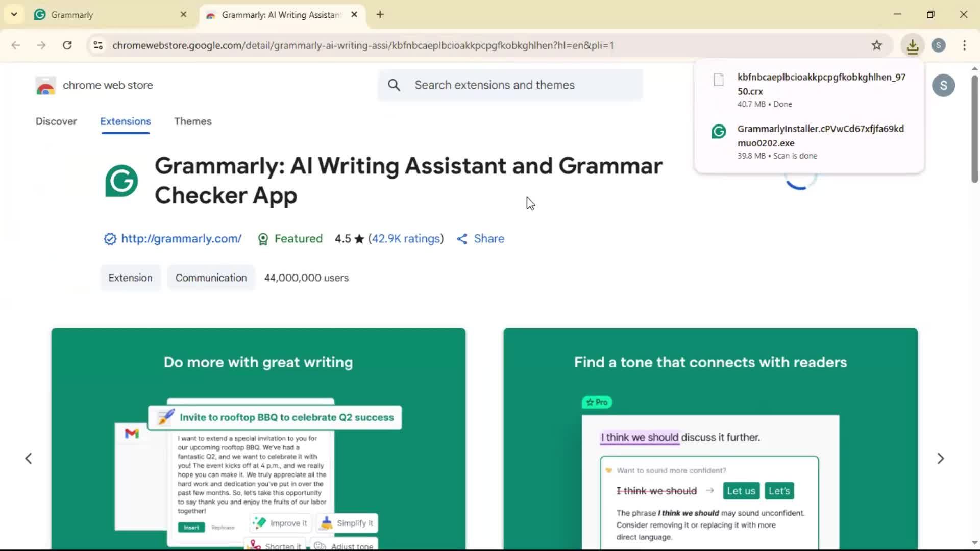Open the grammarly.com publisher link
The image size is (980, 551).
(x=181, y=239)
